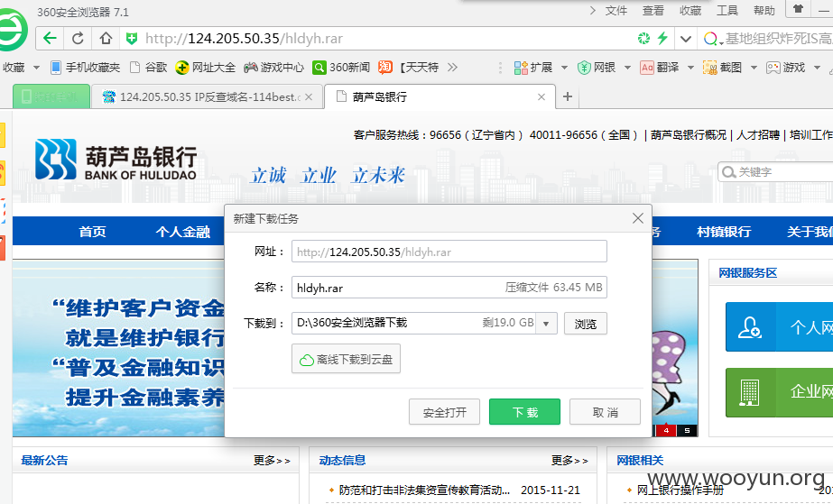Screen dimensions: 833x504
Task: Open 村镇银行 in the bank navigation
Action: coord(724,232)
